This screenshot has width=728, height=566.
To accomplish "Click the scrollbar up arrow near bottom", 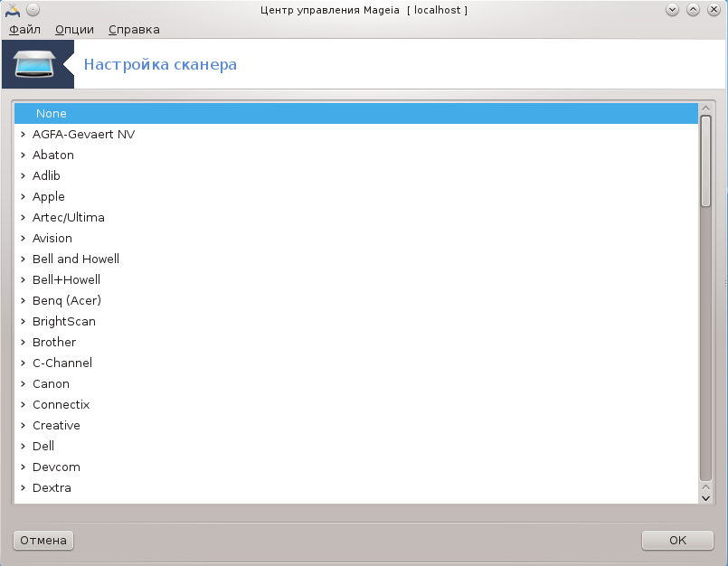I will (705, 487).
